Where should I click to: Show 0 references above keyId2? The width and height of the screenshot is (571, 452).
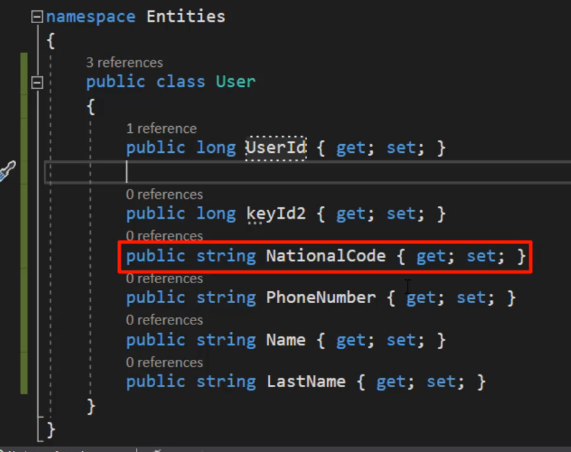point(164,194)
